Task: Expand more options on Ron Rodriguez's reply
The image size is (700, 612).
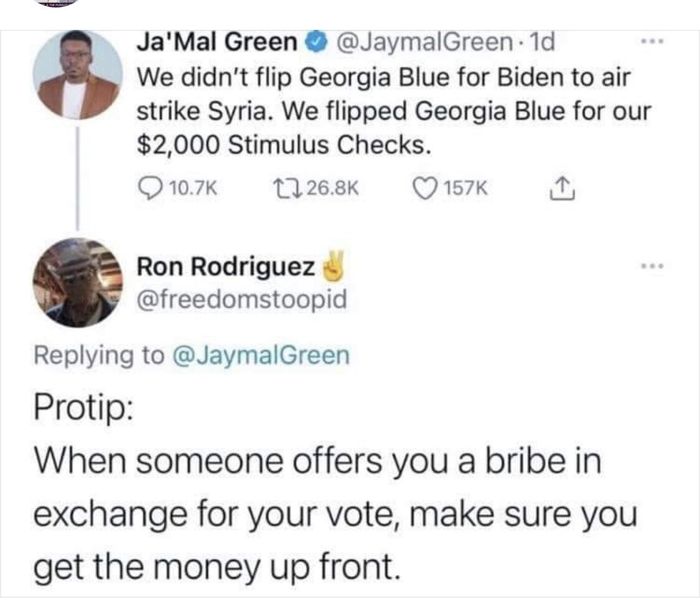Action: [652, 266]
